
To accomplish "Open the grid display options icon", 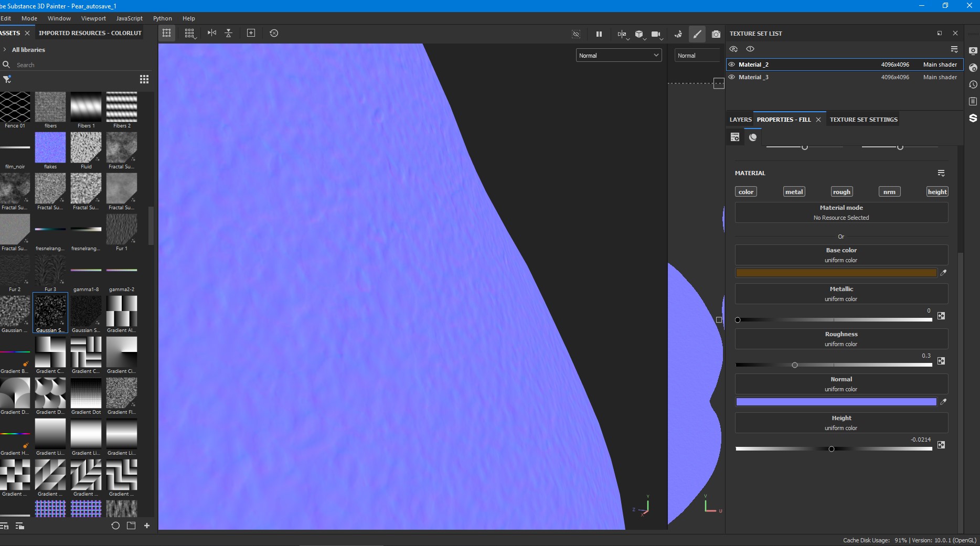I will [189, 33].
